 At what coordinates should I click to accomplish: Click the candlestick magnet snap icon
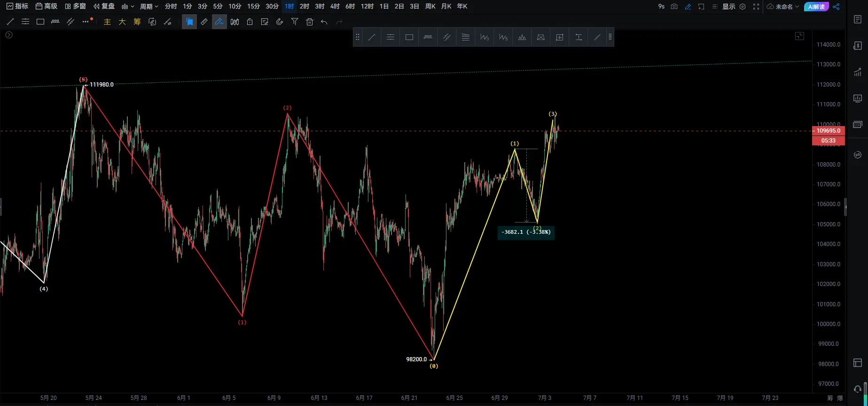(x=235, y=22)
